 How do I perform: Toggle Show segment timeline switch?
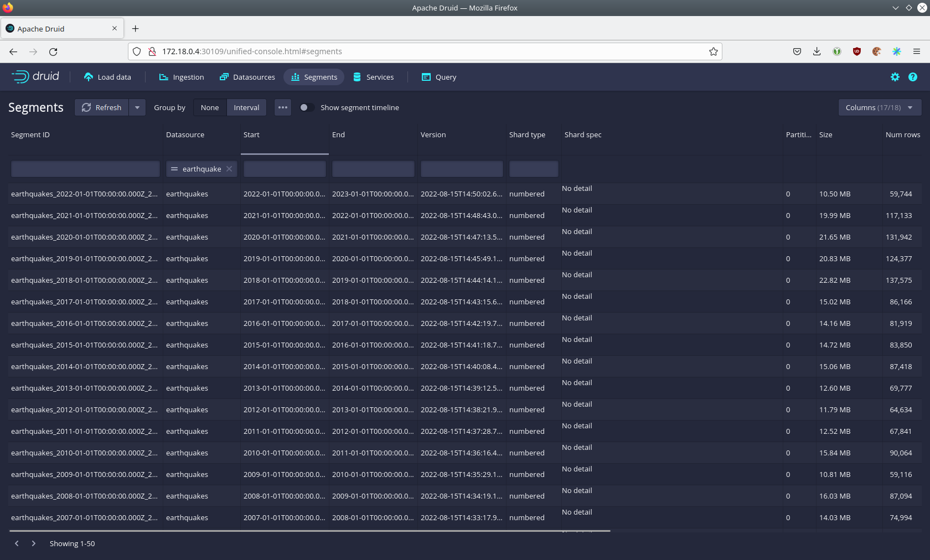(x=306, y=107)
